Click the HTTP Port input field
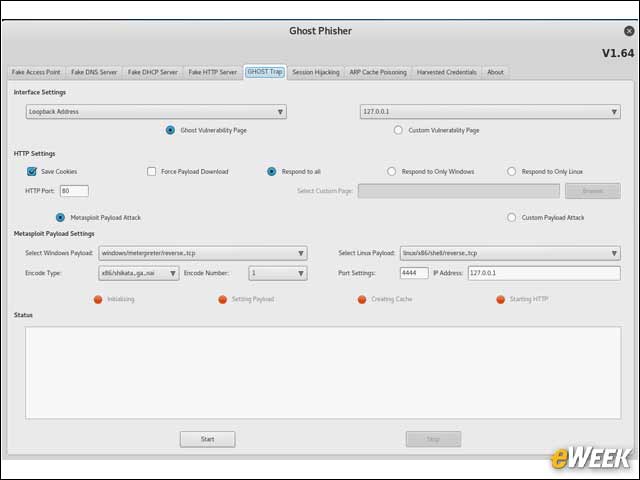 point(74,191)
